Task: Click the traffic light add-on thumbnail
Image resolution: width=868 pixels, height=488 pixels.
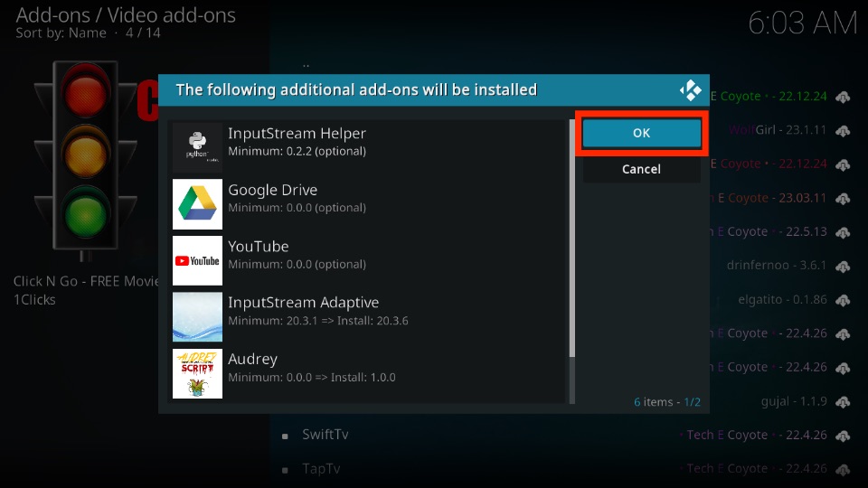Action: [x=85, y=161]
